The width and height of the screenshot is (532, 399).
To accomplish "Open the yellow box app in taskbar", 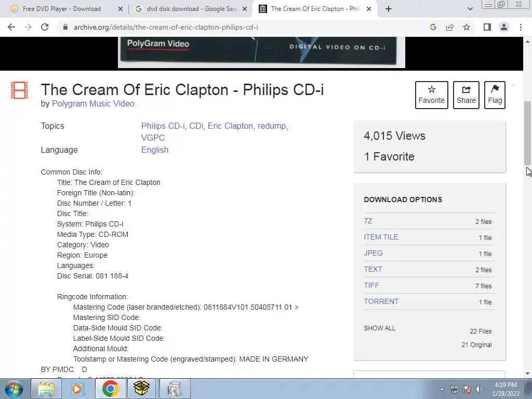I will (141, 389).
